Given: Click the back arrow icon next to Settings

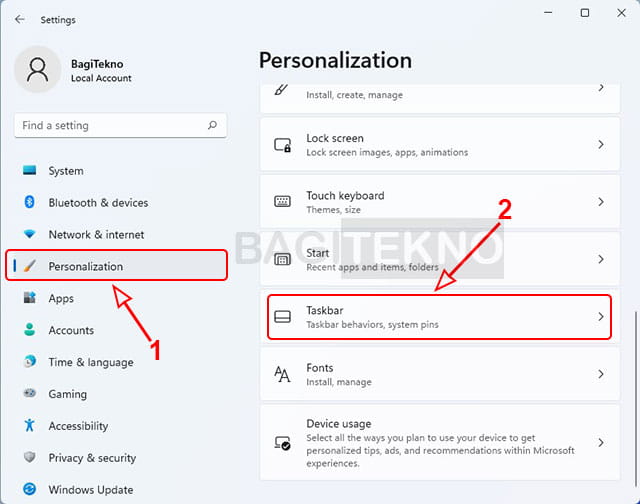Looking at the screenshot, I should (x=20, y=19).
